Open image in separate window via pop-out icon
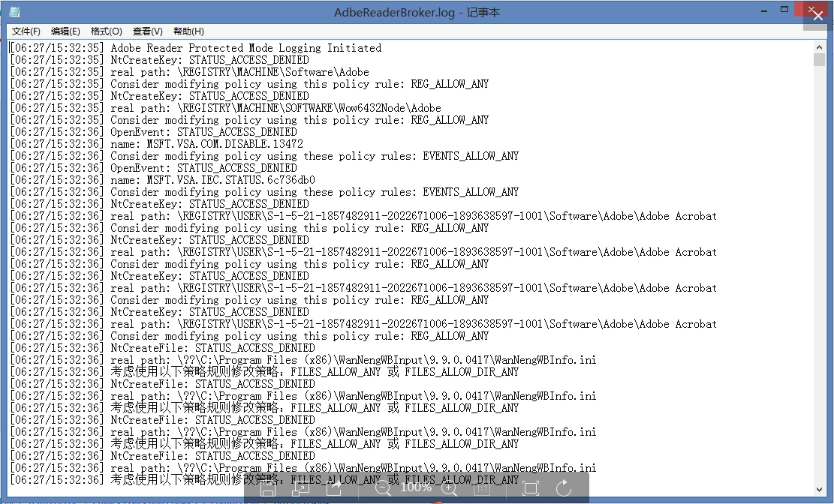The height and width of the screenshot is (504, 834). point(300,488)
